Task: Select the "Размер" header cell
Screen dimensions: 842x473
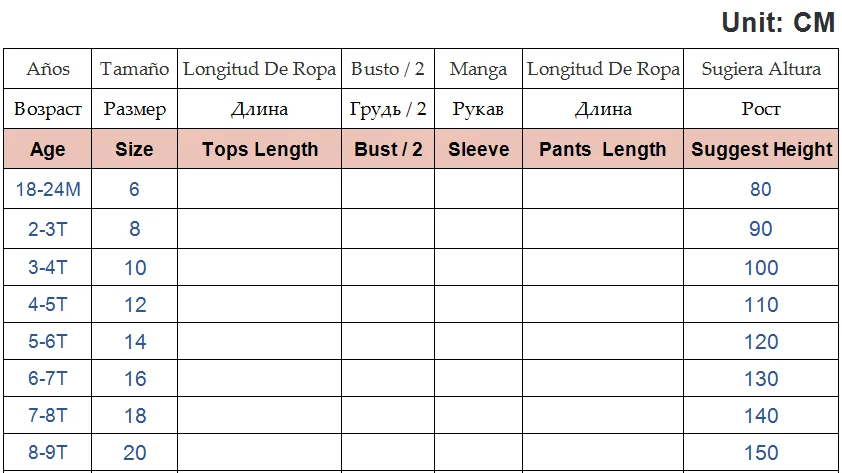Action: coord(134,109)
